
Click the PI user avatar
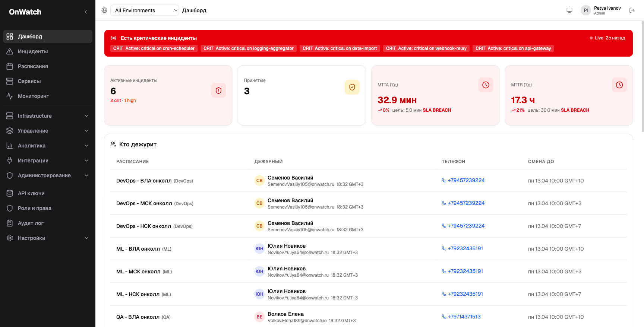coord(586,10)
